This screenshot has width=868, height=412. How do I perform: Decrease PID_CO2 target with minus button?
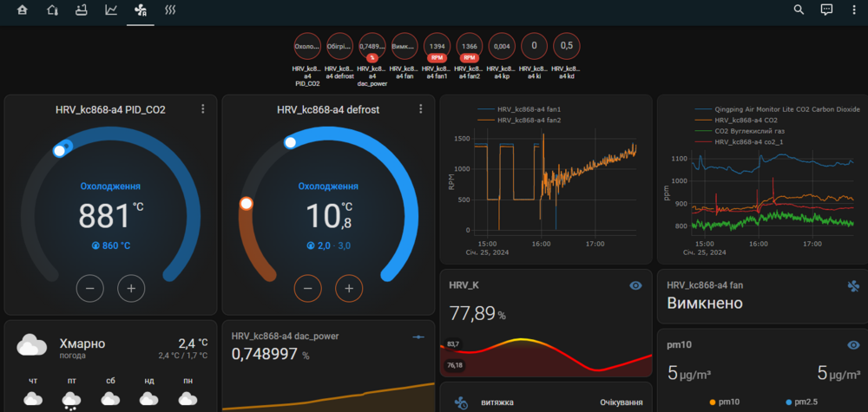(x=90, y=288)
